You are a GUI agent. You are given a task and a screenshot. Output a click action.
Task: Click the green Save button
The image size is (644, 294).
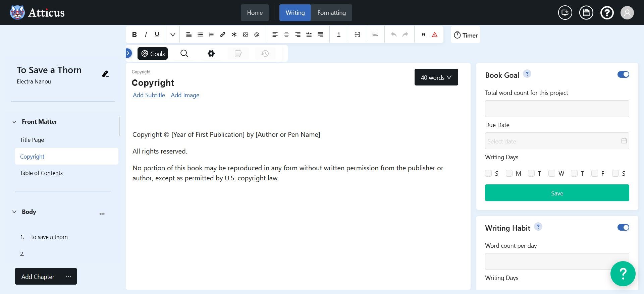pyautogui.click(x=557, y=193)
